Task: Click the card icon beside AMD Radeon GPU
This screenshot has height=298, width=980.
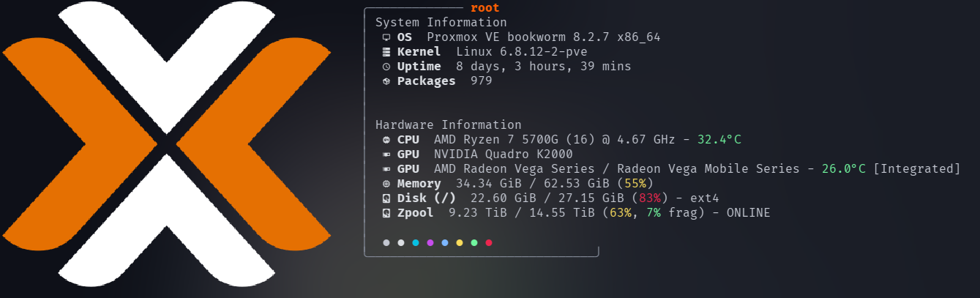Action: coord(386,169)
